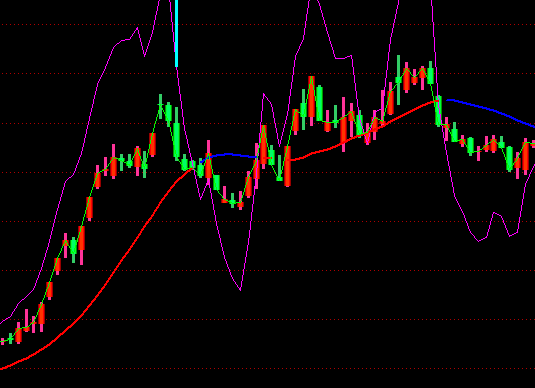Viewport: 535px width, 388px height.
Task: Select the long blue curve at right edge
Action: click(491, 113)
